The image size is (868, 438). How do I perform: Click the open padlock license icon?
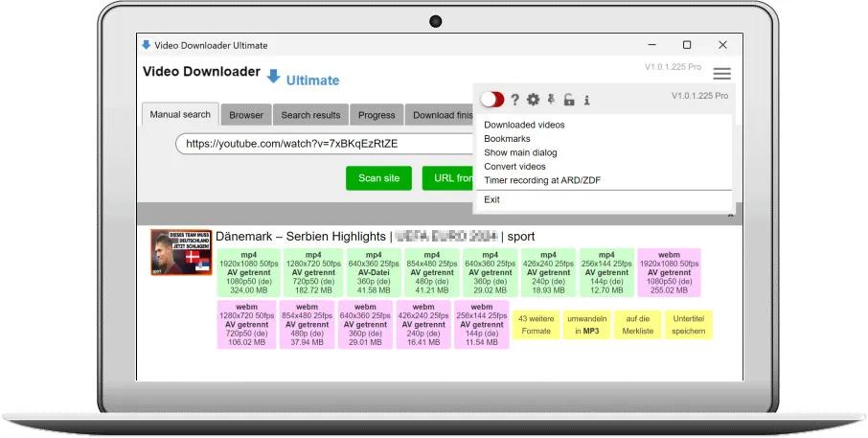[568, 100]
